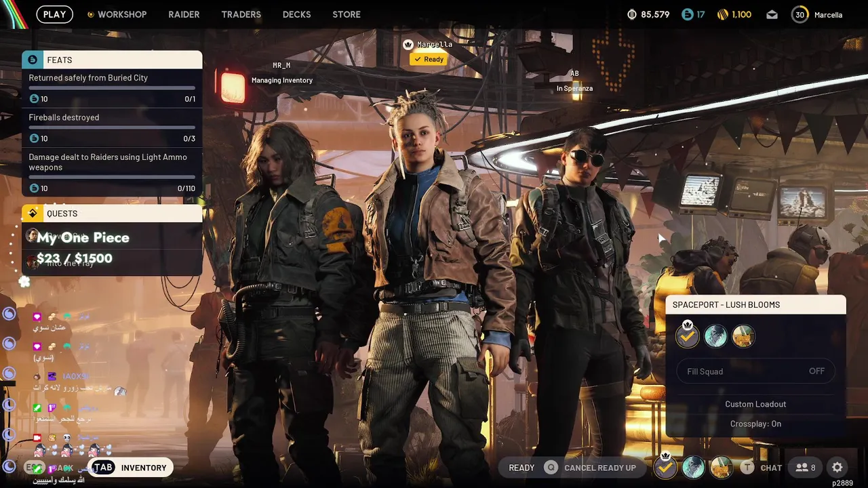Click the Cred reward icon under Light Ammo feat
This screenshot has width=868, height=488.
(34, 188)
